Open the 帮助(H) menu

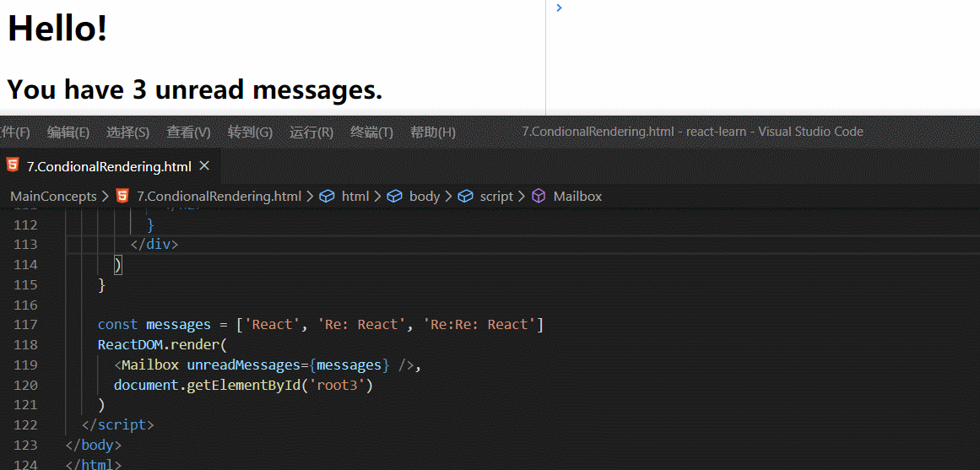(x=432, y=132)
